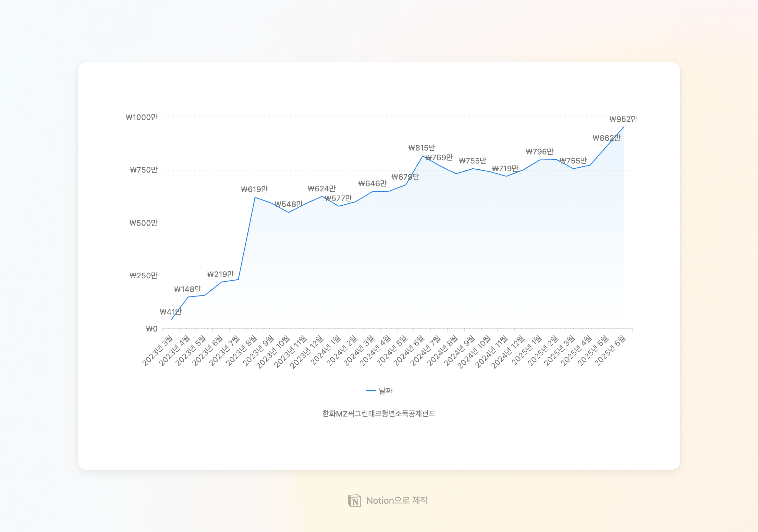The height and width of the screenshot is (532, 758).
Task: Click the ₩219만 data label
Action: coord(220,274)
